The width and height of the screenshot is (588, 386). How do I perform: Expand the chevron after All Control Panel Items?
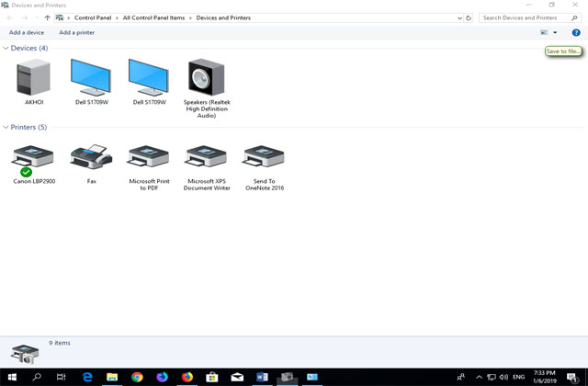[190, 17]
